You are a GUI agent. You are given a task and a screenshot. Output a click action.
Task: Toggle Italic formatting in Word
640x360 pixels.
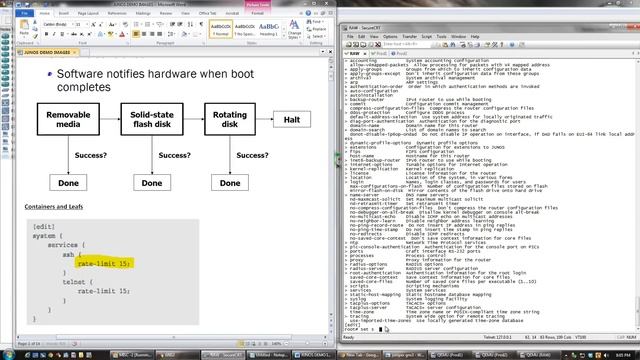pyautogui.click(x=54, y=34)
